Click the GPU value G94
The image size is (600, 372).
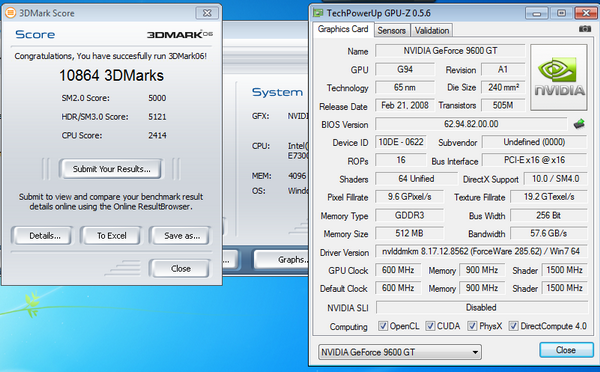(405, 69)
